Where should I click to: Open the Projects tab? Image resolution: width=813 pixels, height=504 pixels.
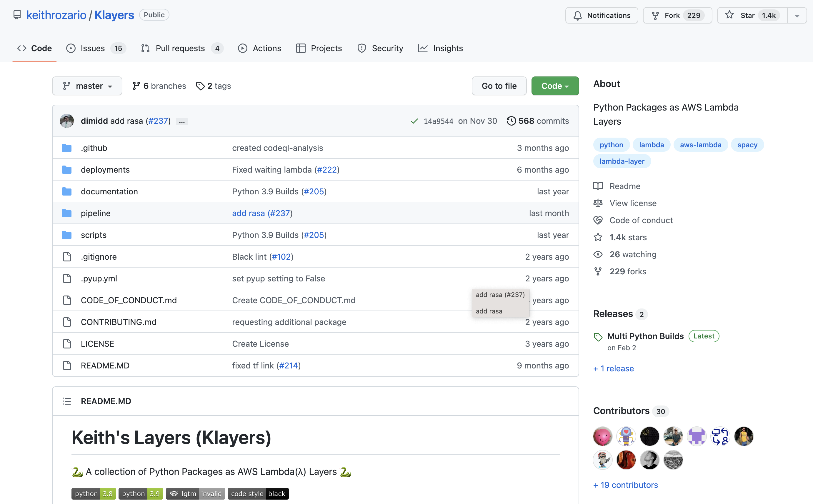pos(319,48)
